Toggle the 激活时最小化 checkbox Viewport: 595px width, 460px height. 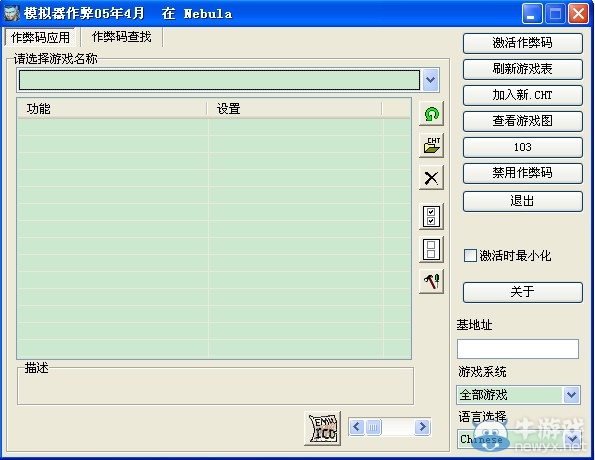click(x=470, y=255)
